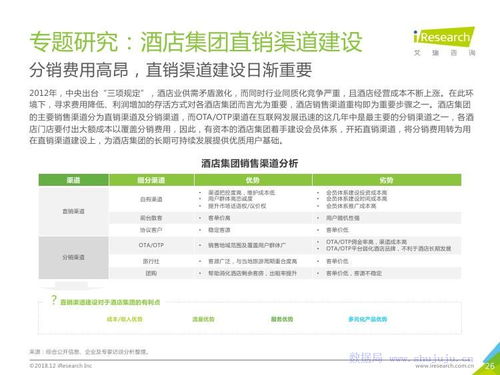This screenshot has height=375, width=500.
Task: Click the 流量优势 label
Action: [x=203, y=319]
